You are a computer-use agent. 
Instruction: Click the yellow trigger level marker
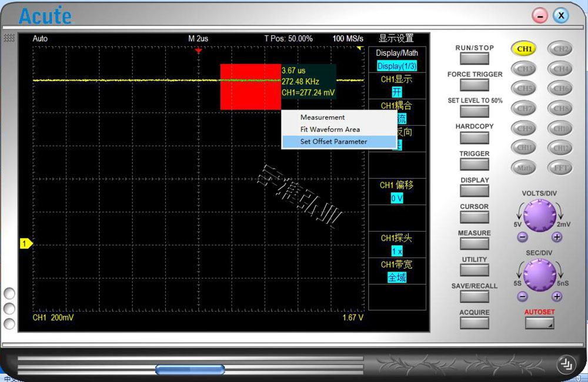click(360, 48)
